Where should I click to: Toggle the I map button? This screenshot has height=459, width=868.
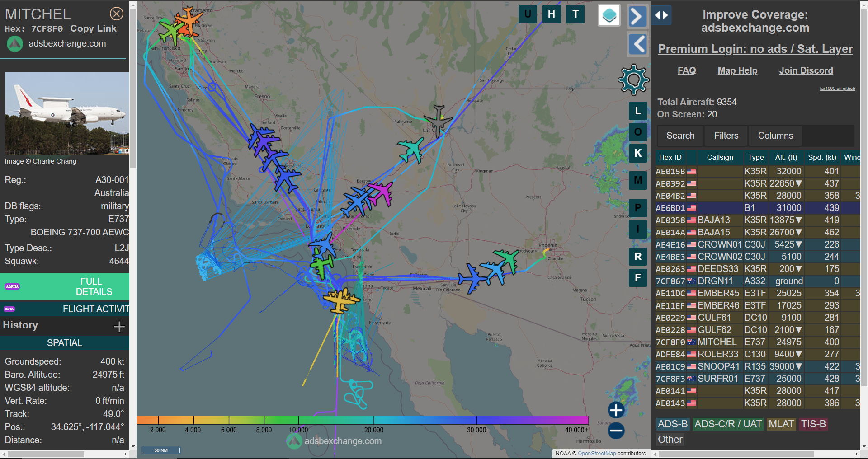click(x=638, y=229)
